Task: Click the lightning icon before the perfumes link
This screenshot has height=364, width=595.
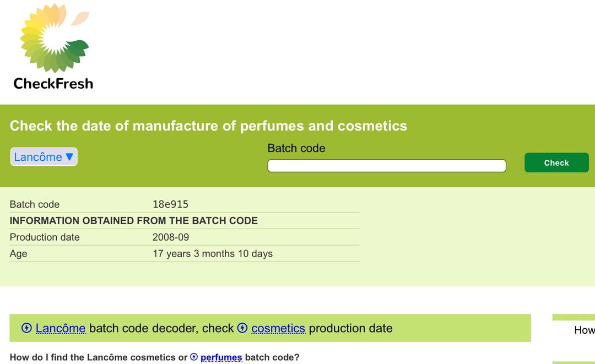Action: (x=194, y=357)
